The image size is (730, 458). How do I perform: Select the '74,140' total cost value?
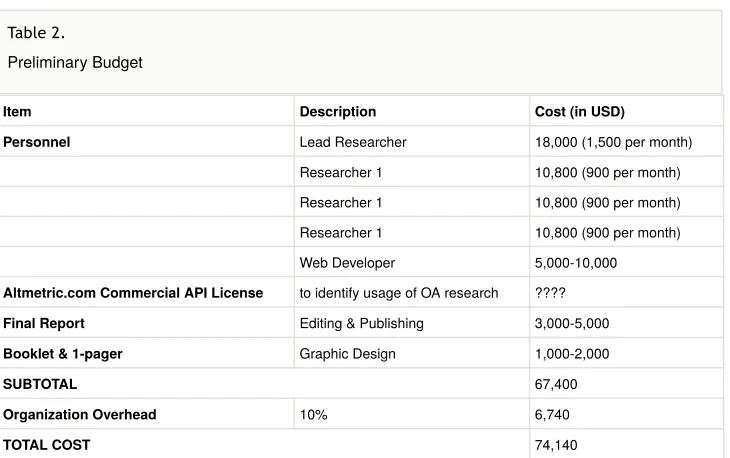point(556,445)
